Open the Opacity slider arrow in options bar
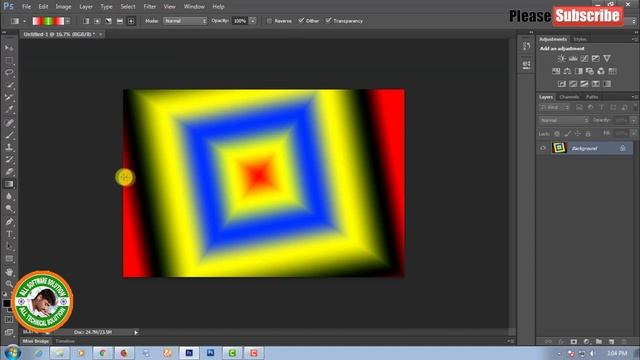 click(253, 21)
